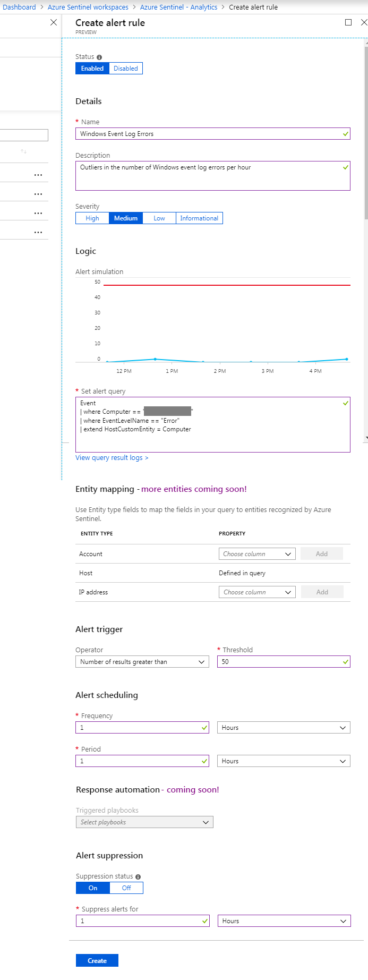Go to Azure Sentinel workspaces breadcrumb
The height and width of the screenshot is (980, 368).
88,7
